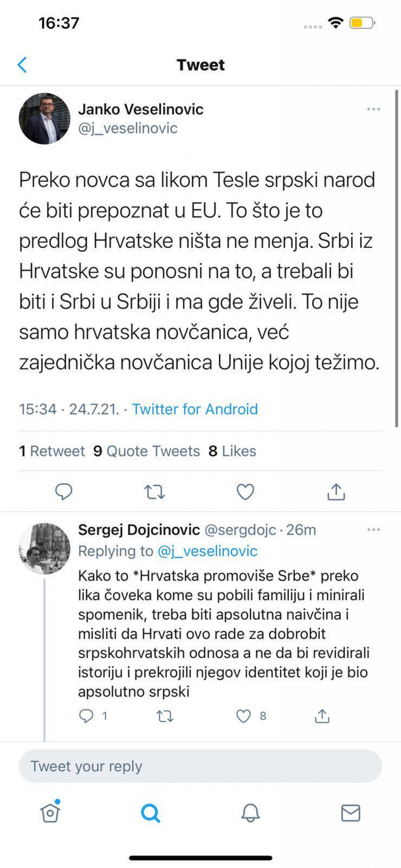Open more options on Sergej's reply
The width and height of the screenshot is (401, 868).
point(374,529)
